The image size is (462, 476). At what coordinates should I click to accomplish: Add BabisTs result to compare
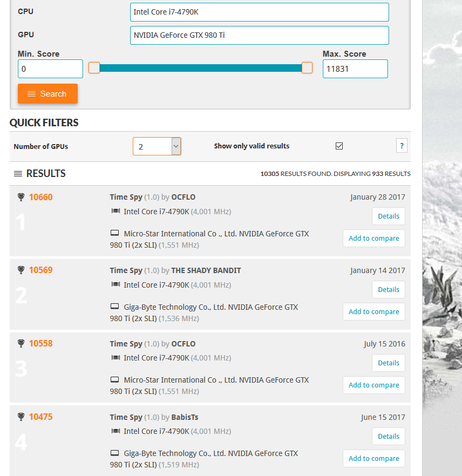tap(374, 458)
